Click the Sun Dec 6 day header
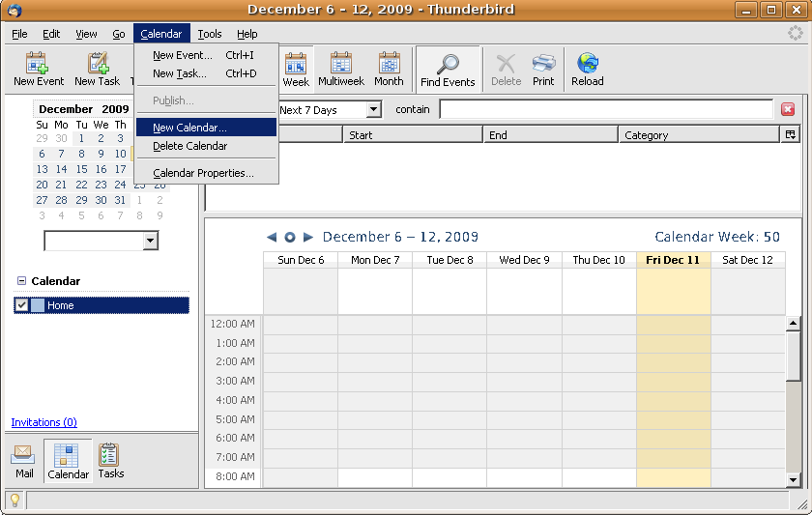The height and width of the screenshot is (515, 812). 301,260
